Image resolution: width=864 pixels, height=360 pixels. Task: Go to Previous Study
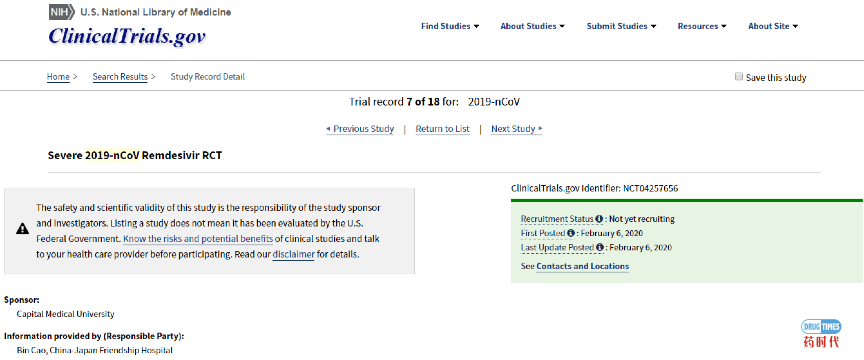[x=360, y=129]
